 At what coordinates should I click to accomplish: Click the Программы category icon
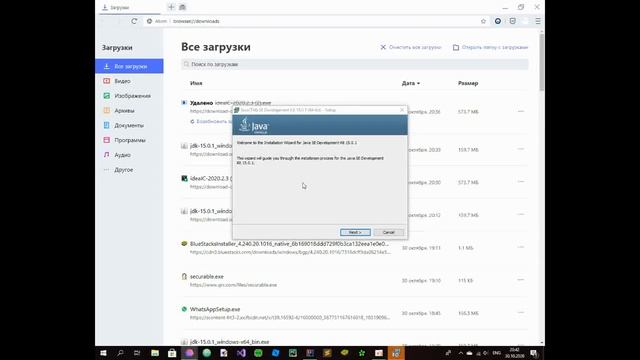point(107,140)
